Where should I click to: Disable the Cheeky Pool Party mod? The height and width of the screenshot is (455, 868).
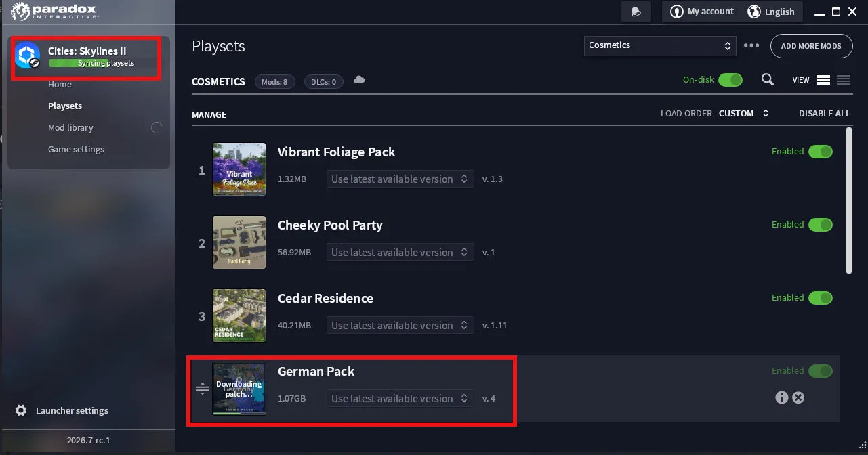pos(821,225)
